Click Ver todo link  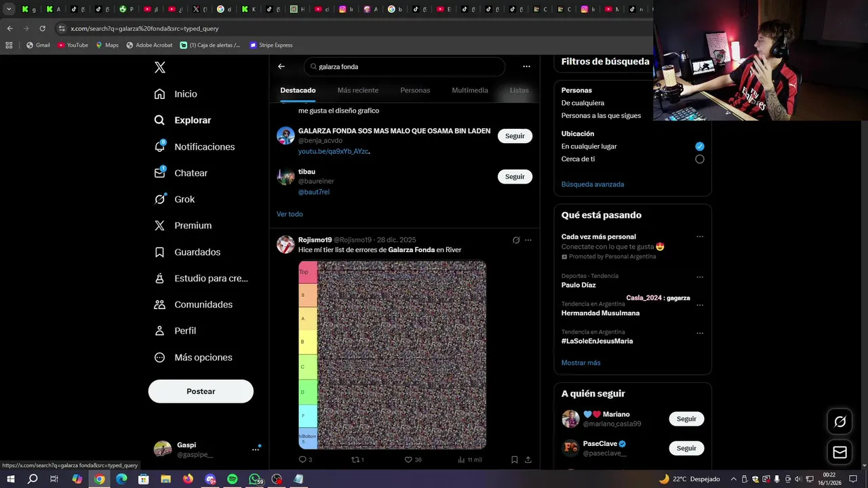coord(290,214)
